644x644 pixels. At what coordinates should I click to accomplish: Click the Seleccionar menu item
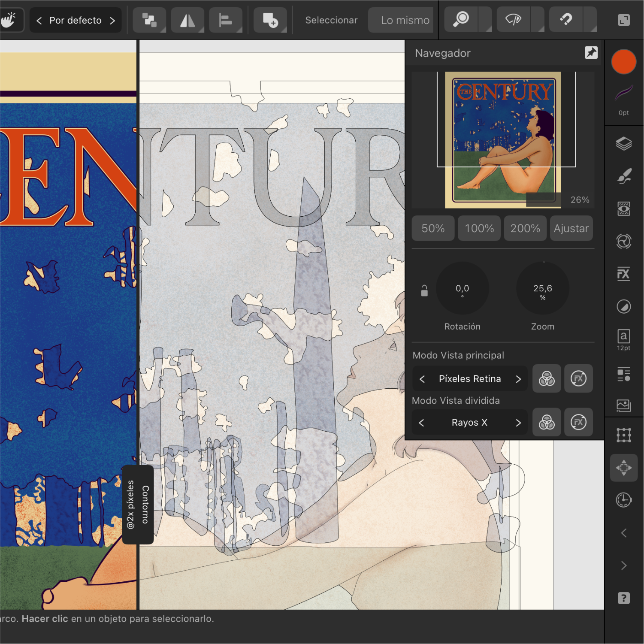tap(331, 20)
